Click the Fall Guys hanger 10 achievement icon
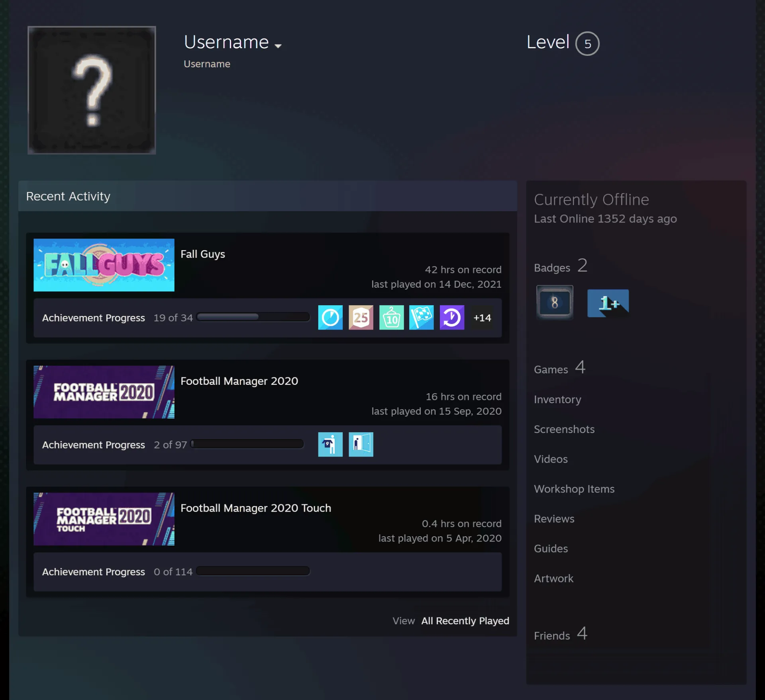Screen dimensions: 765x700 click(x=391, y=318)
